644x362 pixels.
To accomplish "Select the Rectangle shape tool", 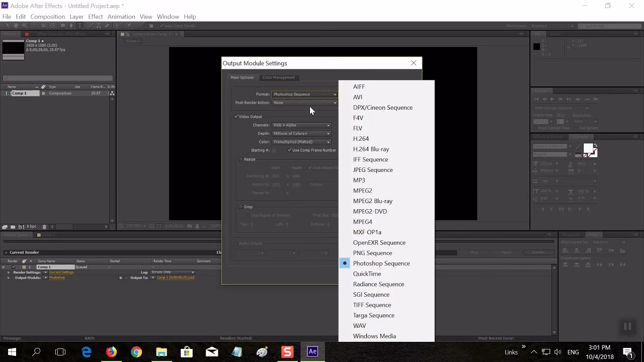I will (63, 26).
